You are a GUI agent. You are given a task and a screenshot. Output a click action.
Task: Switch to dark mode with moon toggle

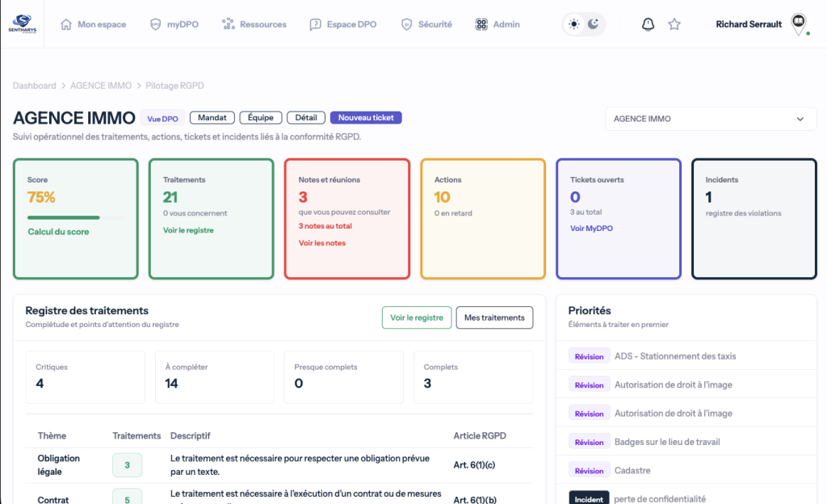[594, 24]
